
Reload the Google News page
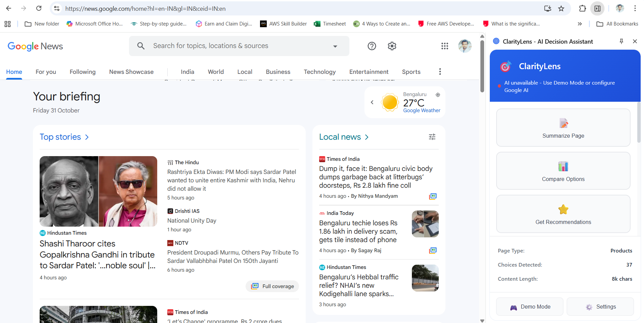(x=39, y=8)
